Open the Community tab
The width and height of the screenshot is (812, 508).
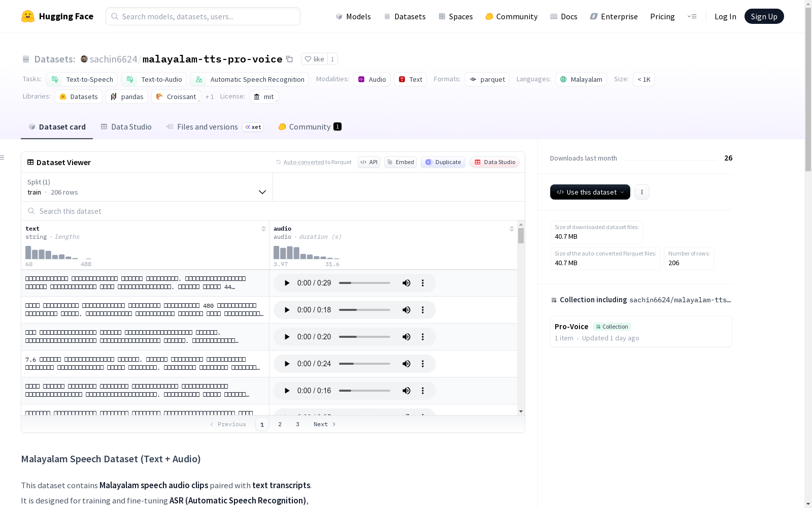point(310,127)
